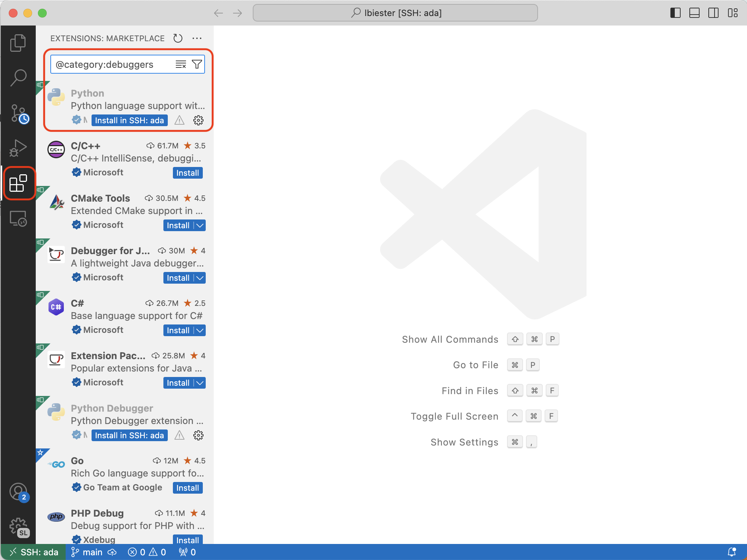Open the Run and Debug view
This screenshot has height=560, width=747.
pyautogui.click(x=18, y=148)
